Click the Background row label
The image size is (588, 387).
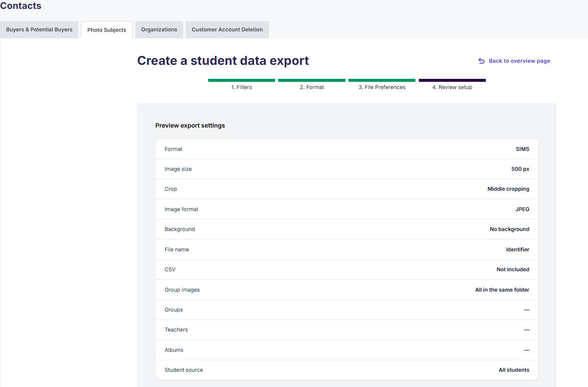click(180, 229)
